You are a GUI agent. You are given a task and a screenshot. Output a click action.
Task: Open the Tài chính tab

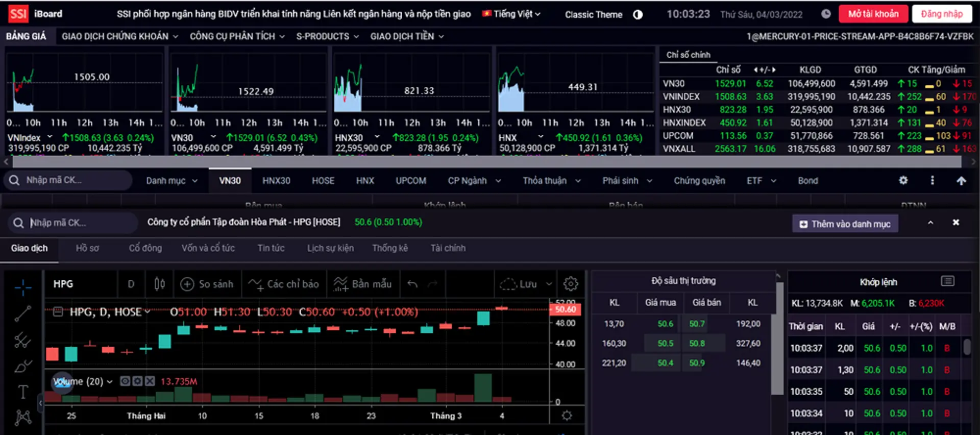pyautogui.click(x=448, y=248)
